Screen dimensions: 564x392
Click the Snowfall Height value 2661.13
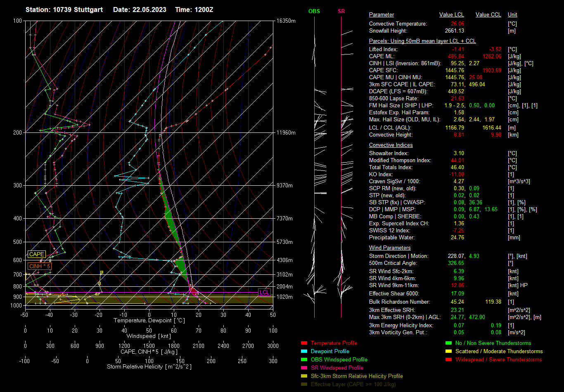pyautogui.click(x=455, y=31)
